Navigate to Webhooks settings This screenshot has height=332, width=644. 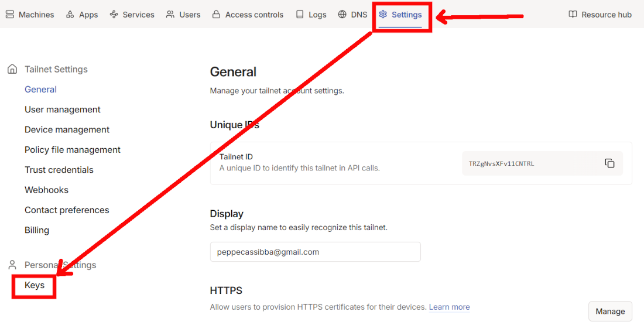[x=46, y=190]
